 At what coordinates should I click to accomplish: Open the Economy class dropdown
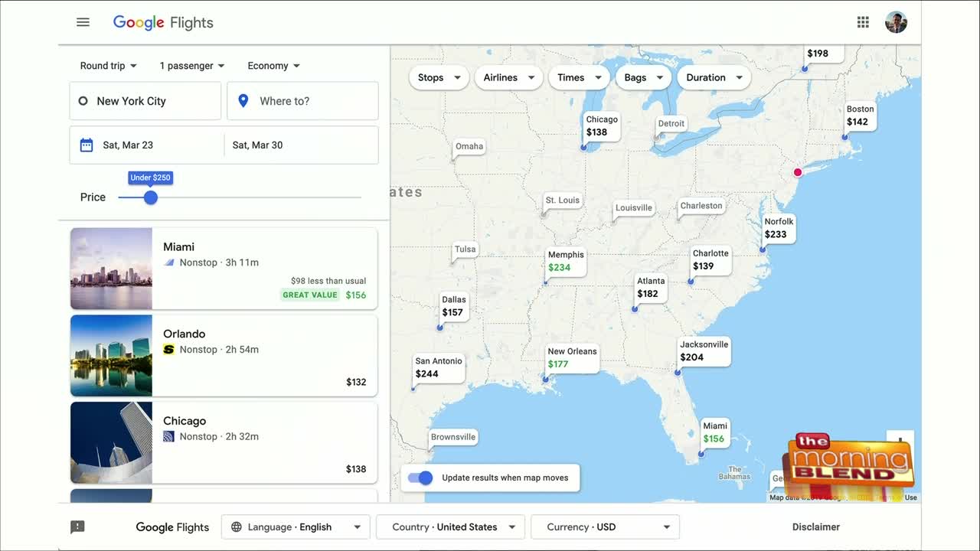(274, 66)
